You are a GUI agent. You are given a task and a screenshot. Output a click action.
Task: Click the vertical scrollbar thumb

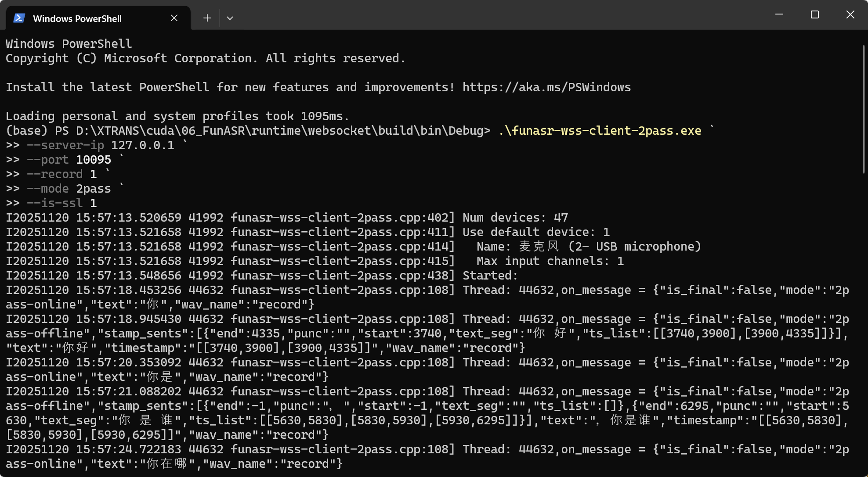click(864, 110)
